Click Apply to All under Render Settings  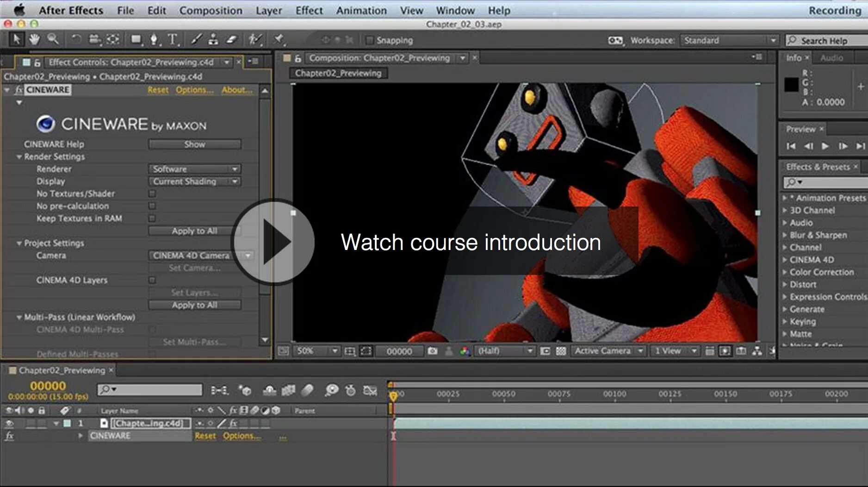[x=195, y=231]
